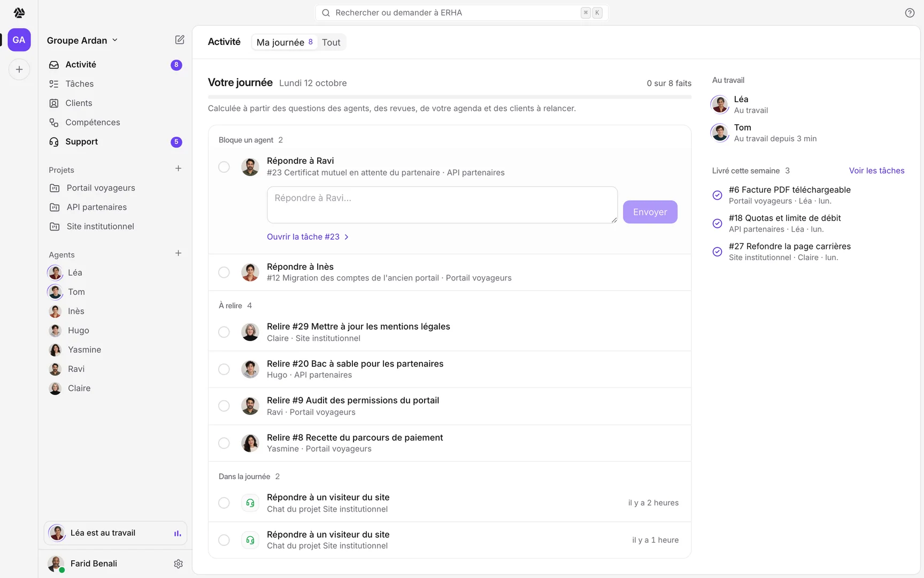Screen dimensions: 924x578
Task: Add a new project with plus icon
Action: point(179,169)
